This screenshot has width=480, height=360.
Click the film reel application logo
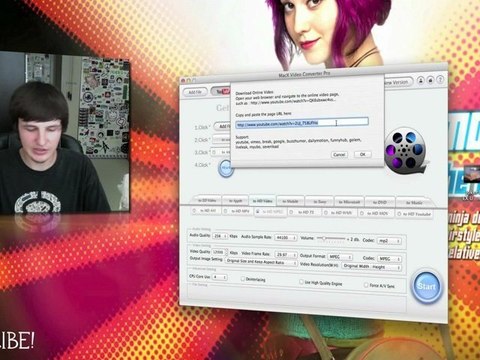(405, 152)
